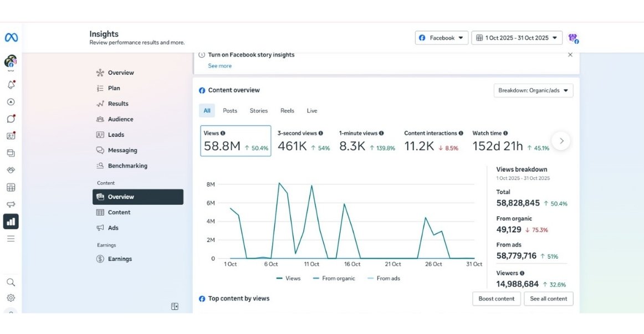Click the Boost content button
Screen dimensions: 644x334
point(497,299)
